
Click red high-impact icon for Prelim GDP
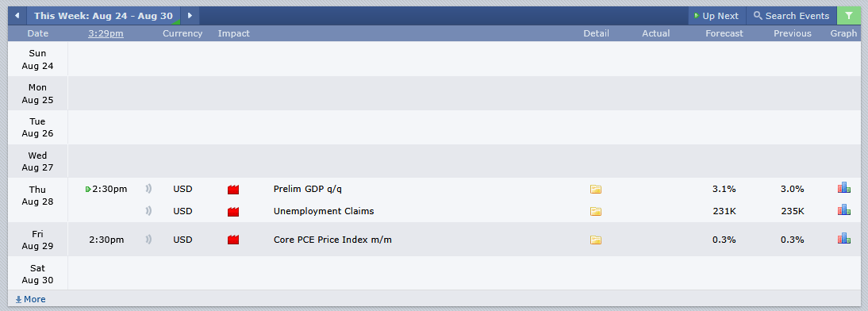[x=233, y=190]
